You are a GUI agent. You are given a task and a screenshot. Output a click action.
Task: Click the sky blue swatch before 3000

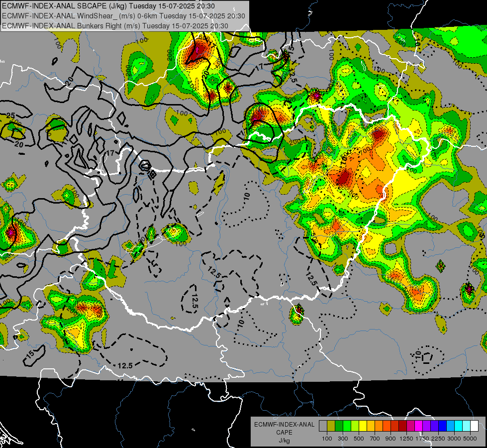[450, 426]
